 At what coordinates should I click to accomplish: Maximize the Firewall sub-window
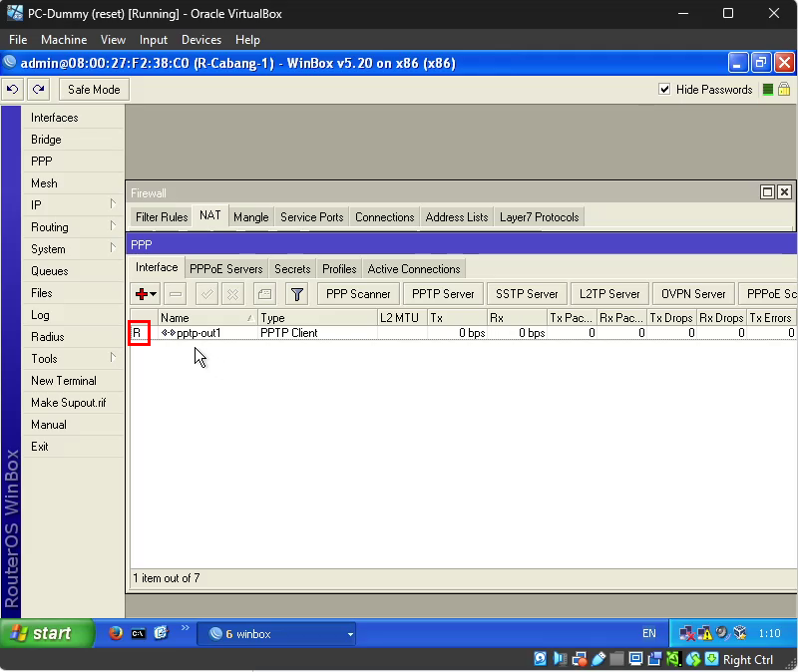(767, 192)
